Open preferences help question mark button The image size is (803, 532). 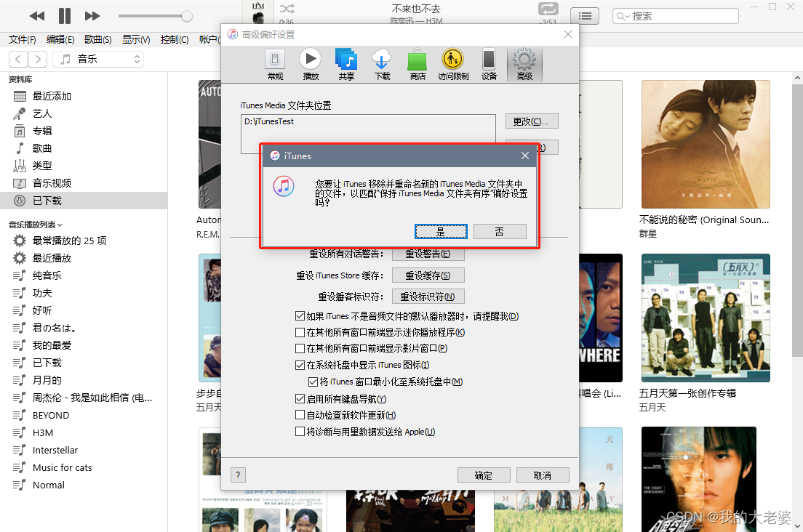(x=238, y=475)
